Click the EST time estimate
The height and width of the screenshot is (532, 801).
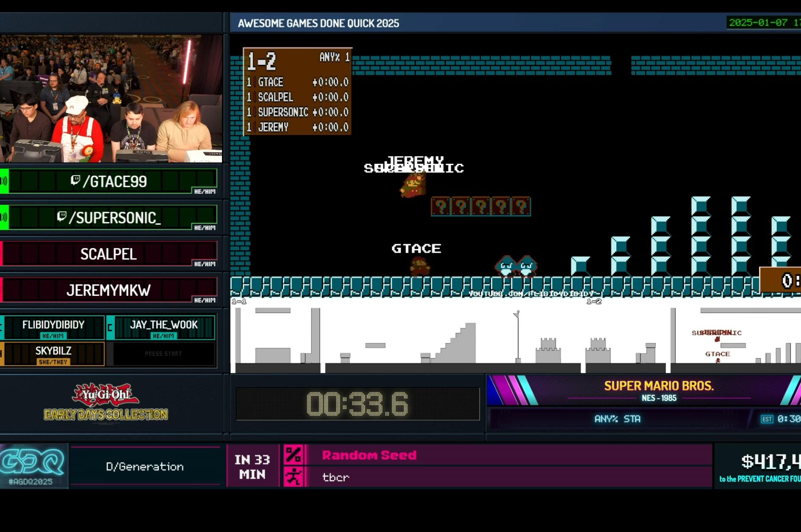(x=782, y=419)
